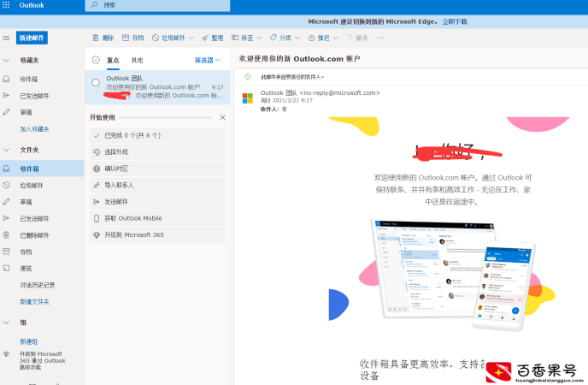Click the Delete trash icon in toolbar
588x385 pixels.
pos(96,38)
